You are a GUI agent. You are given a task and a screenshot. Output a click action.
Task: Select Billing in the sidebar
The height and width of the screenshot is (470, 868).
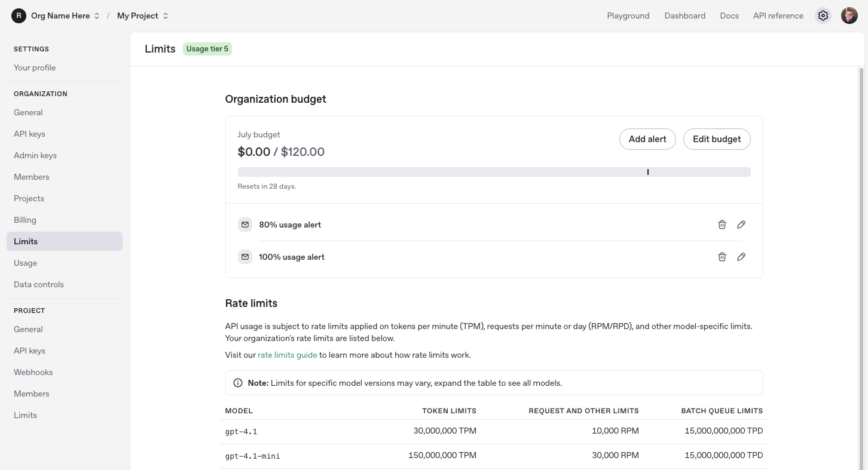pyautogui.click(x=25, y=220)
